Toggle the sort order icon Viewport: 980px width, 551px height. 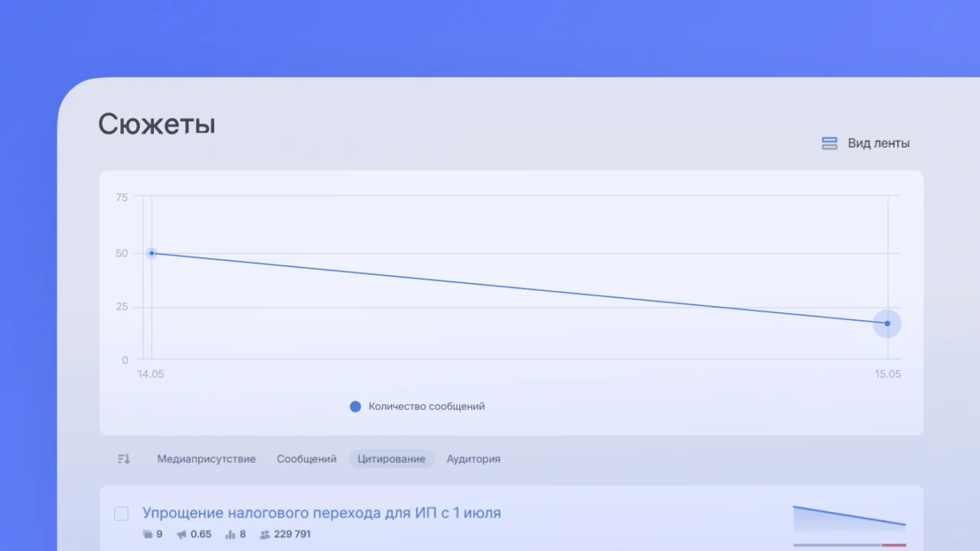[x=124, y=459]
